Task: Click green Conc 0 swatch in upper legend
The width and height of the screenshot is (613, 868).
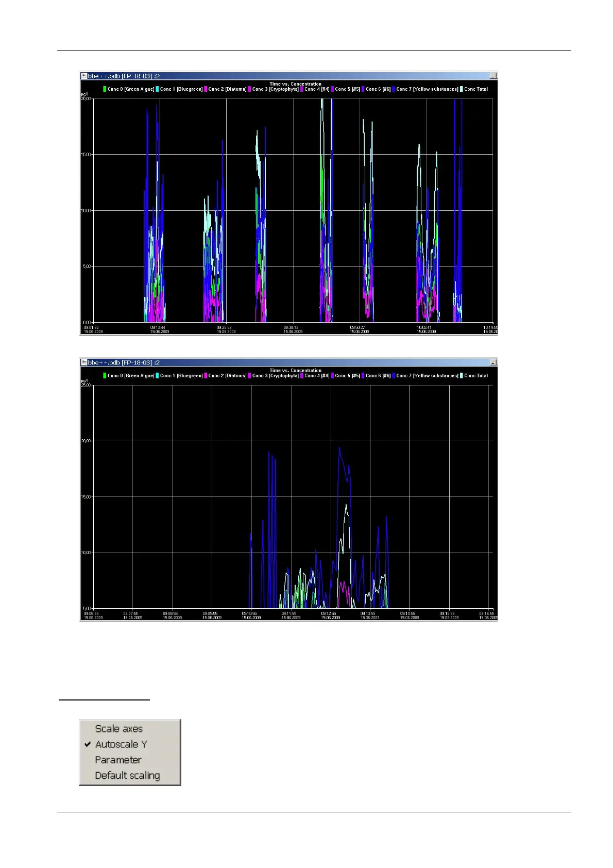Action: [x=105, y=89]
